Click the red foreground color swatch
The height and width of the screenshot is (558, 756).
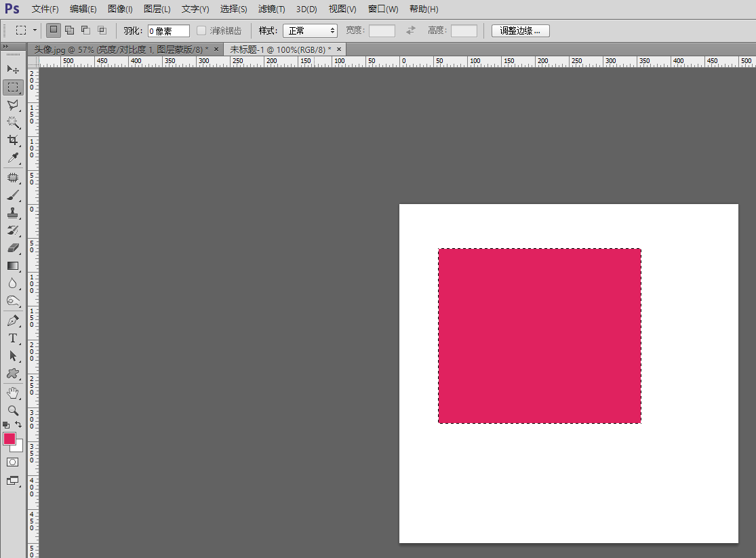click(9, 439)
